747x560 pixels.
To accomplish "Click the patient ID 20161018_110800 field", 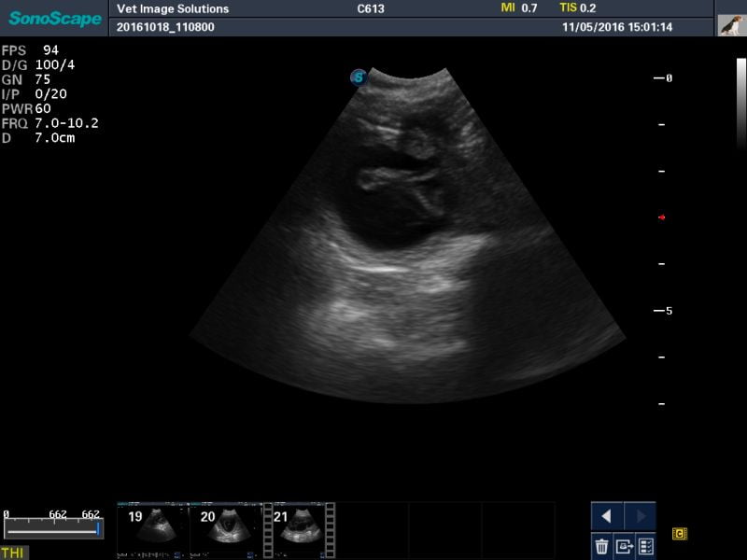I will [165, 28].
